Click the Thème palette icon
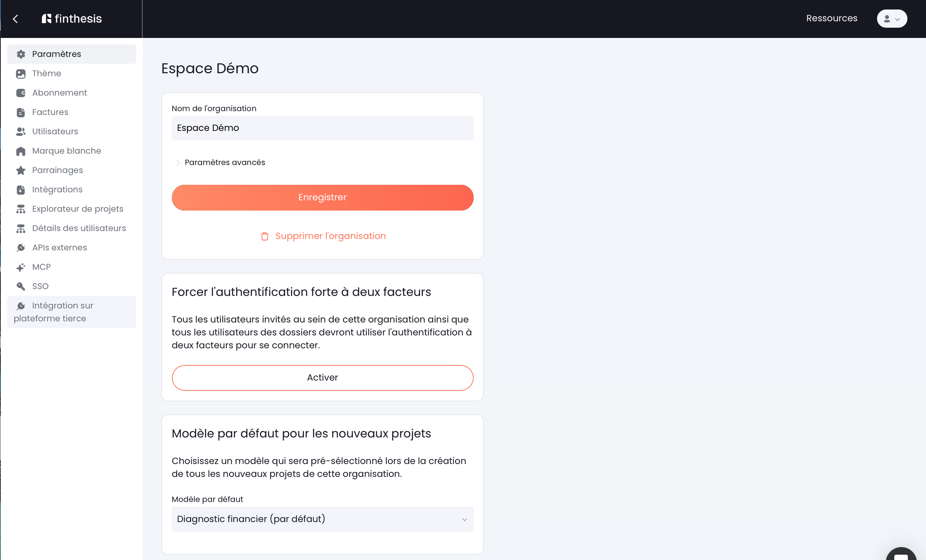 point(21,74)
